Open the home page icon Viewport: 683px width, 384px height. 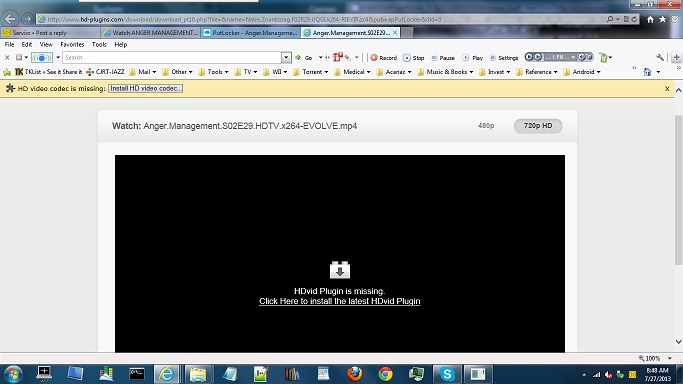[650, 19]
